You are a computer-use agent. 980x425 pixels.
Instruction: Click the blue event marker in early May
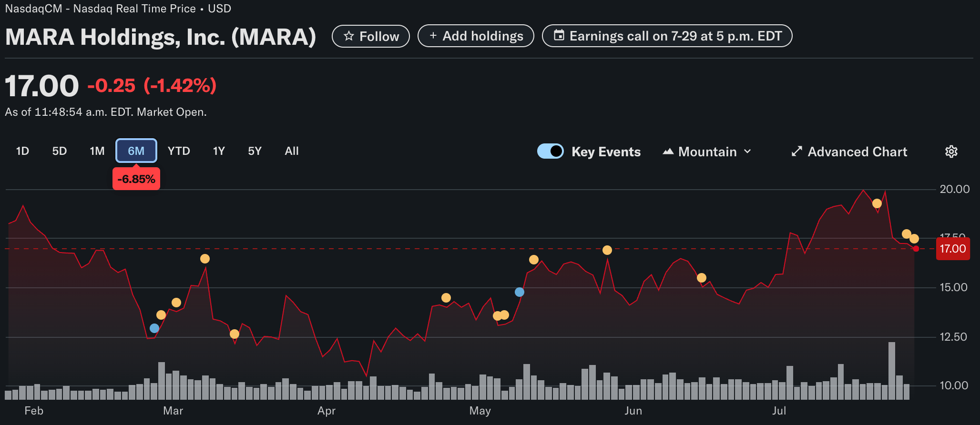[x=520, y=292]
